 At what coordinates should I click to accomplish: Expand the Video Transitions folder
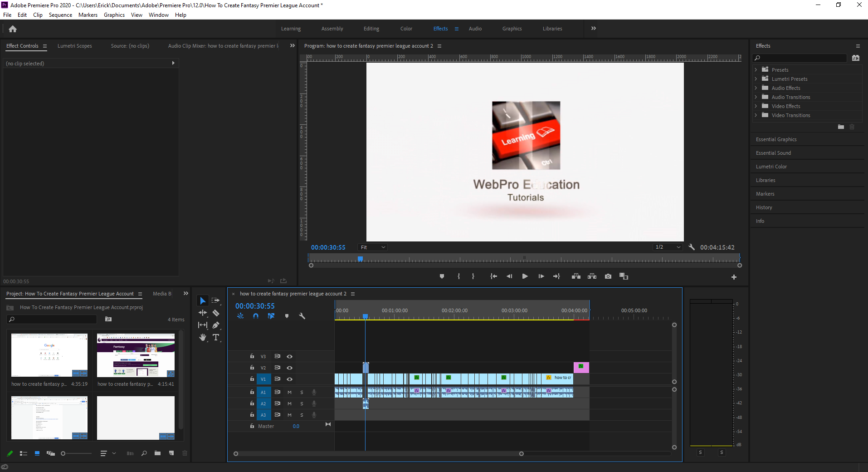pos(756,115)
